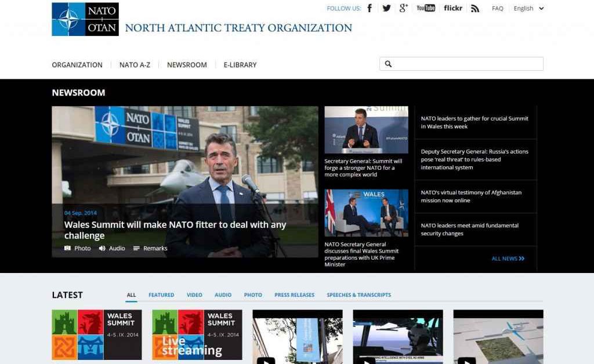Click the North Atlantic Treaty Organization title
Image resolution: width=594 pixels, height=364 pixels.
[238, 28]
